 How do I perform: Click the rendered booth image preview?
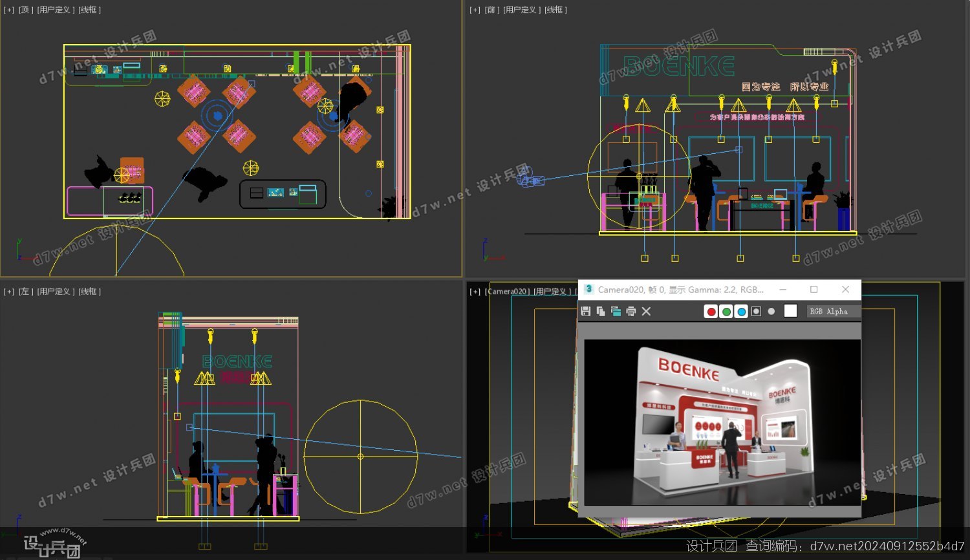point(722,422)
